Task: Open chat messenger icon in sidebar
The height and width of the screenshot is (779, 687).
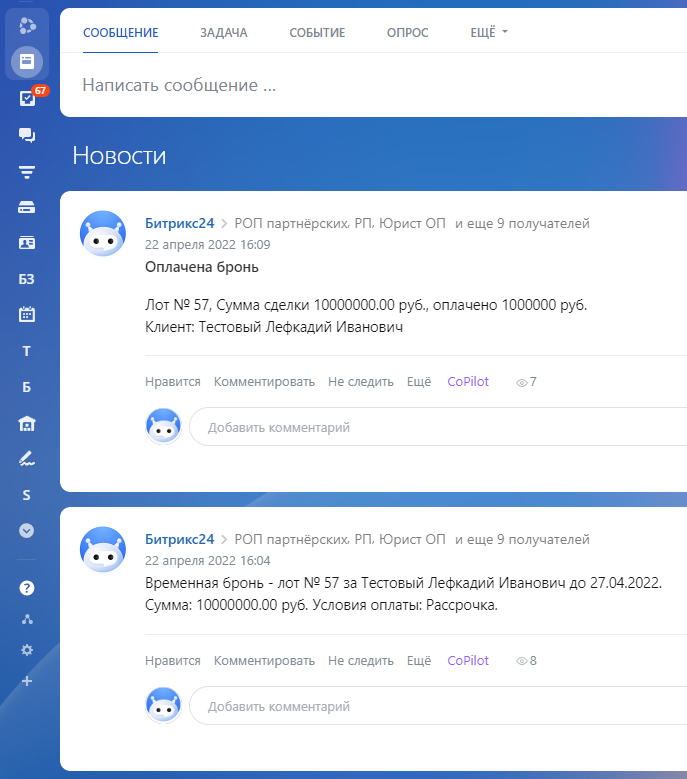Action: [x=27, y=135]
